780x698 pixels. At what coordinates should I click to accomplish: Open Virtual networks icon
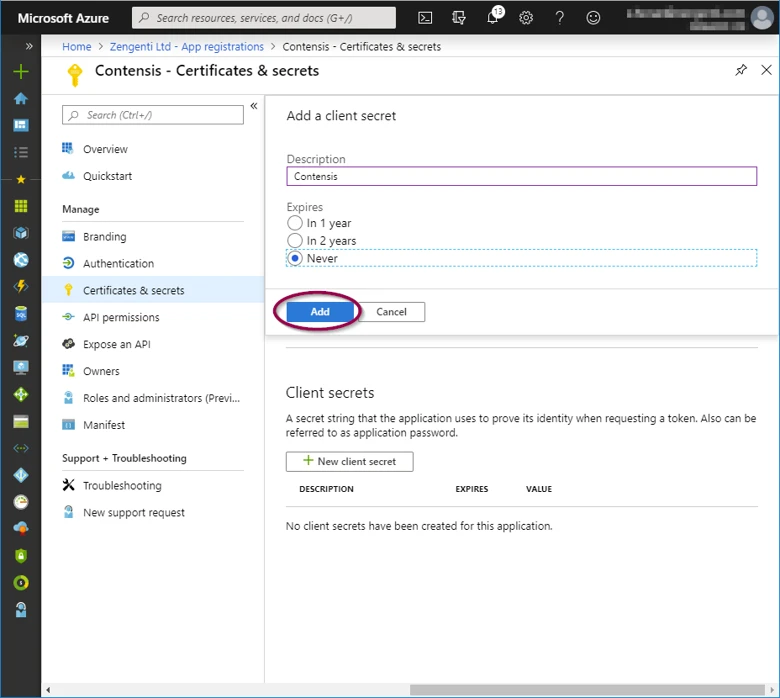pyautogui.click(x=21, y=448)
